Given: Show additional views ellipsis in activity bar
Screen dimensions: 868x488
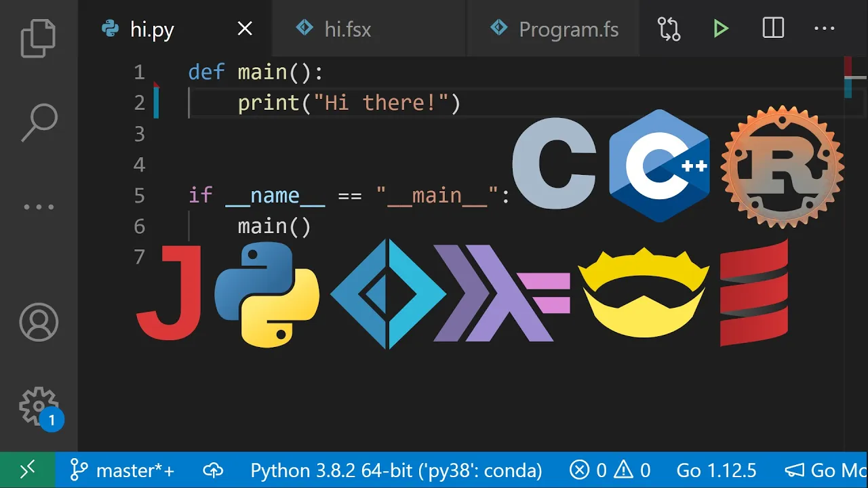Looking at the screenshot, I should (x=39, y=207).
